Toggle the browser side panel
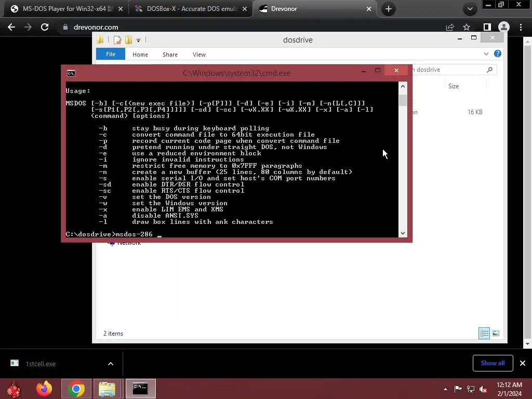This screenshot has width=532, height=399. [x=487, y=27]
